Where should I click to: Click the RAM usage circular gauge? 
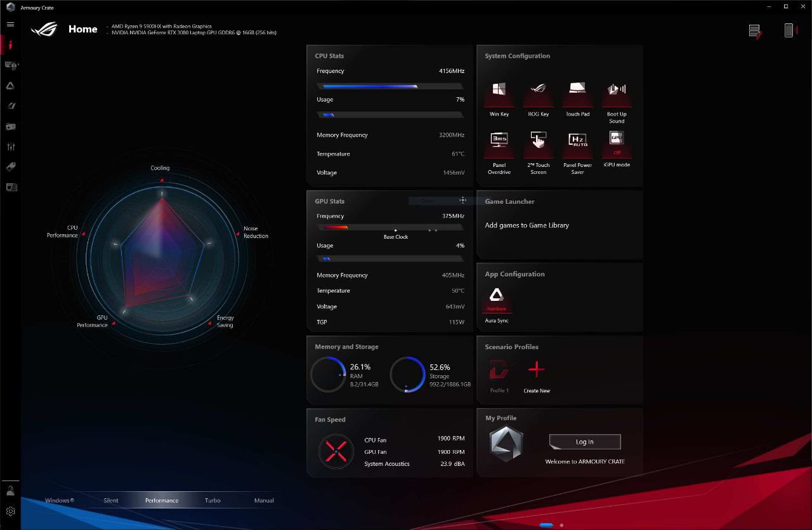(x=329, y=374)
